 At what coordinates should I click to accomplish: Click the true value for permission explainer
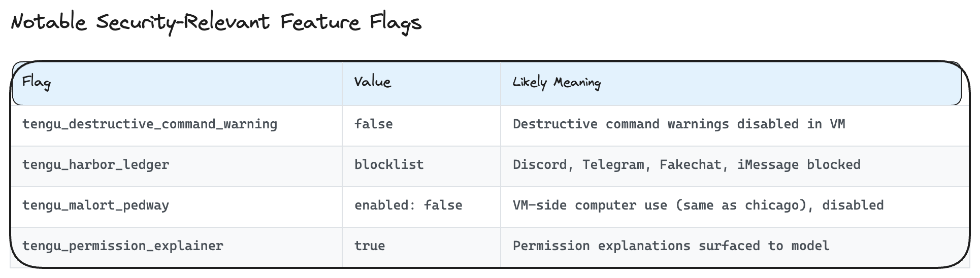(370, 246)
